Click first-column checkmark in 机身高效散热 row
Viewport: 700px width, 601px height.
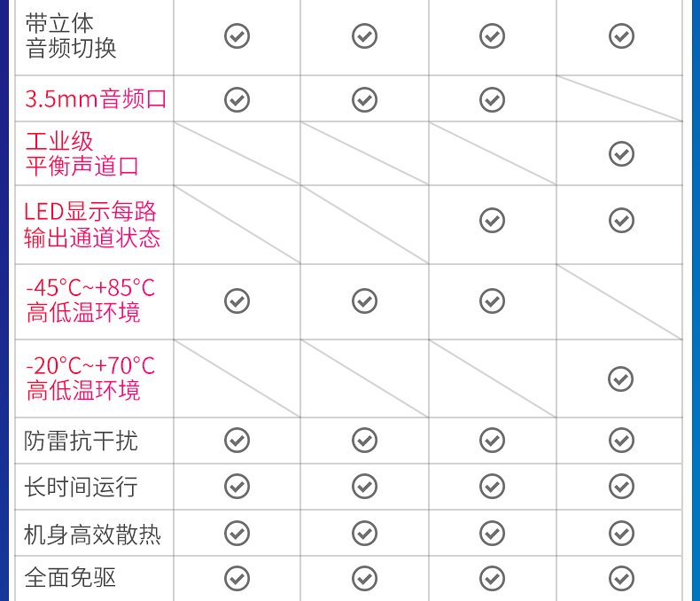click(237, 533)
